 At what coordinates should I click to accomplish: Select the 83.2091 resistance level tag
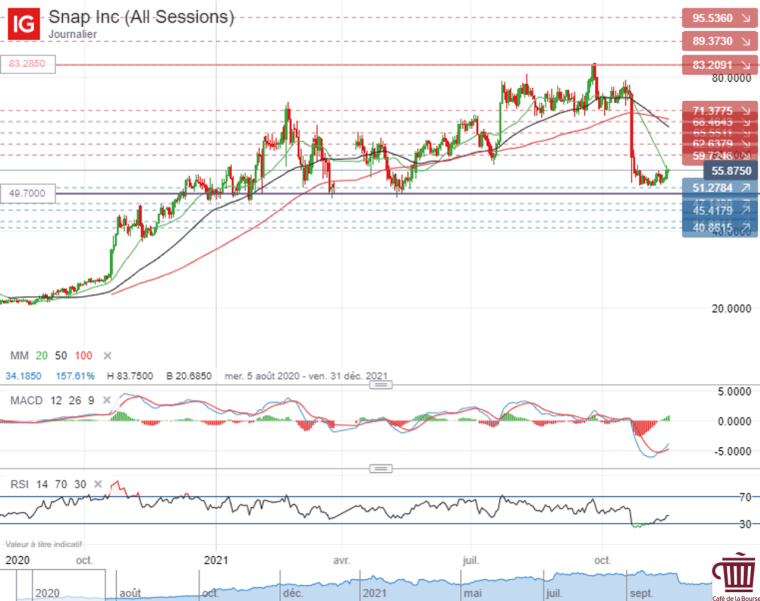point(719,65)
